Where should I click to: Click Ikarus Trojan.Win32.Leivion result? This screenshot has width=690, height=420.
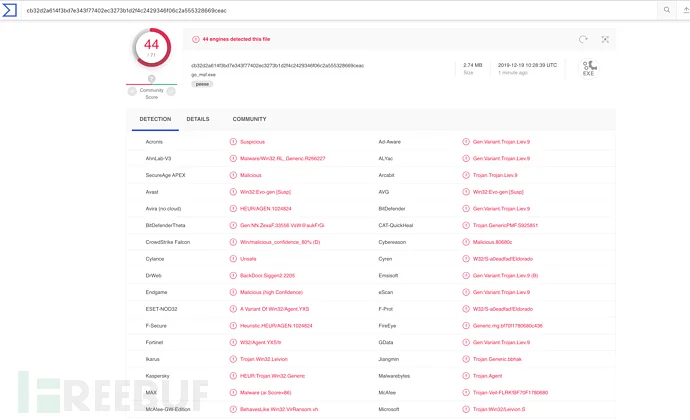(x=264, y=359)
